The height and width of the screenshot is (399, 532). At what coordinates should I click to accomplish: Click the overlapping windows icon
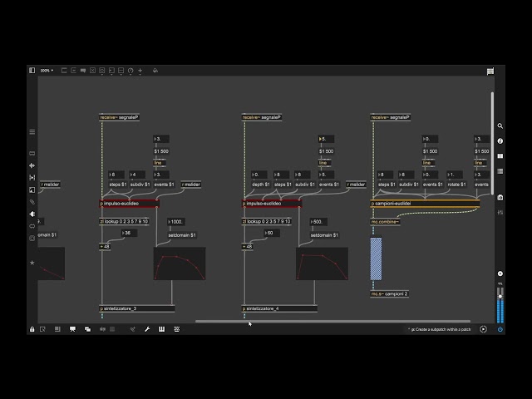pyautogui.click(x=87, y=329)
